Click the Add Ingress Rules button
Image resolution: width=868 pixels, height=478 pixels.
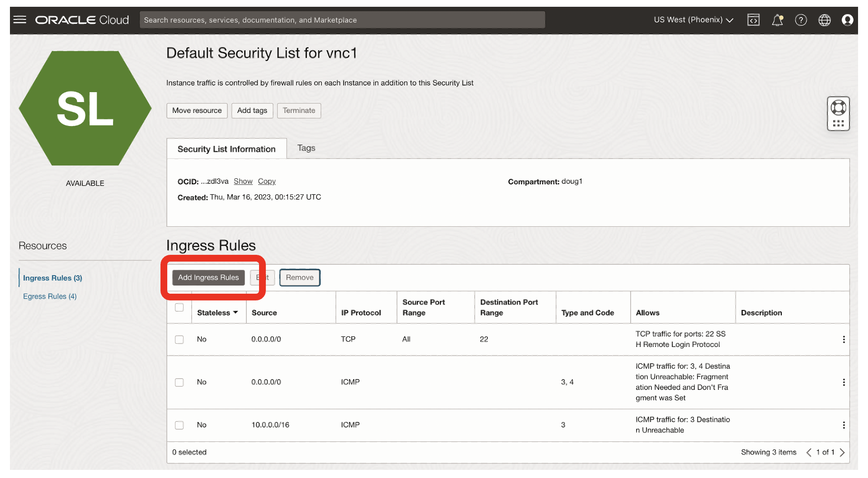click(x=208, y=277)
